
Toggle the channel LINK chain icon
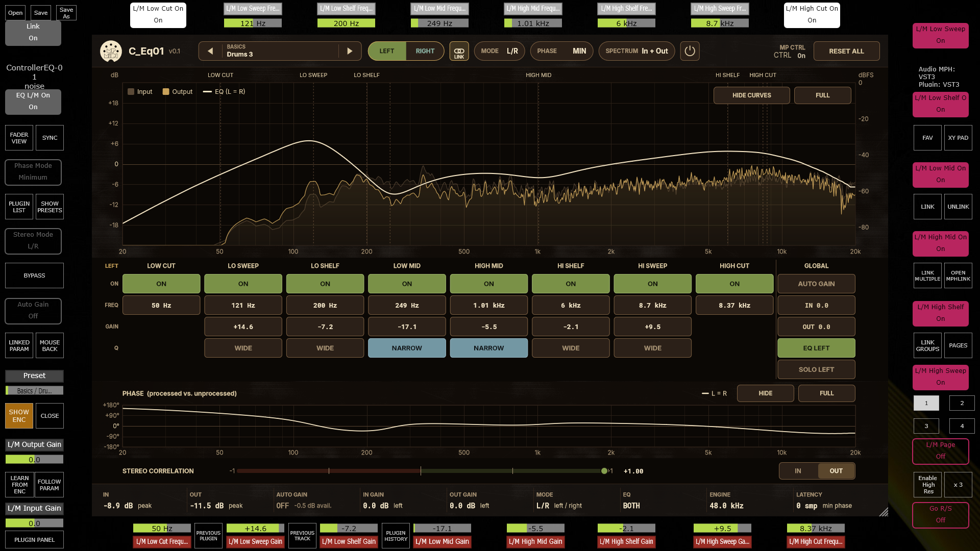click(459, 51)
